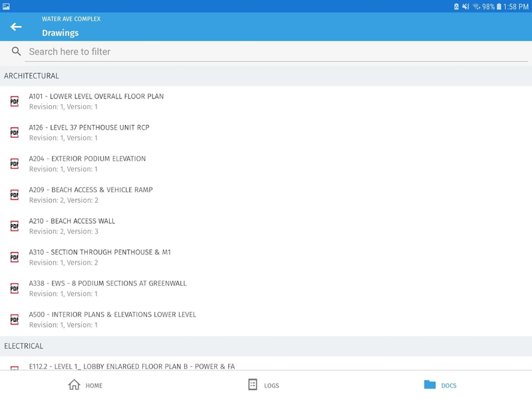Image resolution: width=532 pixels, height=399 pixels.
Task: Tap the back arrow in header
Action: pos(16,27)
